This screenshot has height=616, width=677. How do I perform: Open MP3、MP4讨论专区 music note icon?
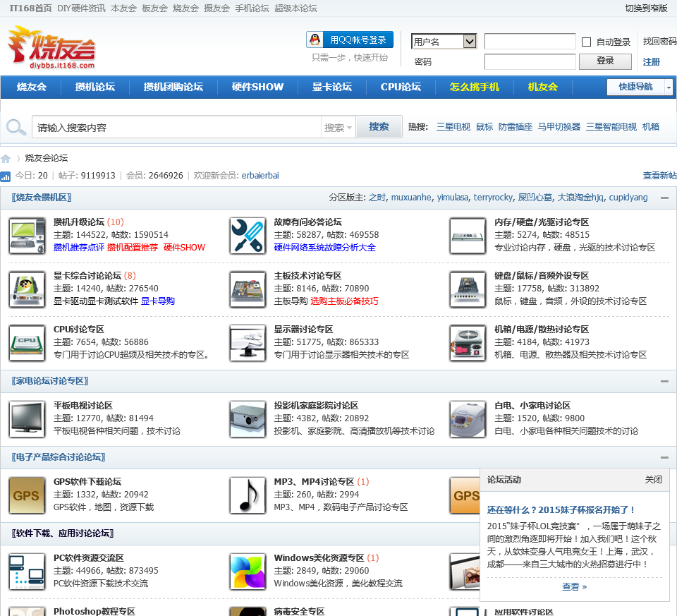click(x=248, y=495)
